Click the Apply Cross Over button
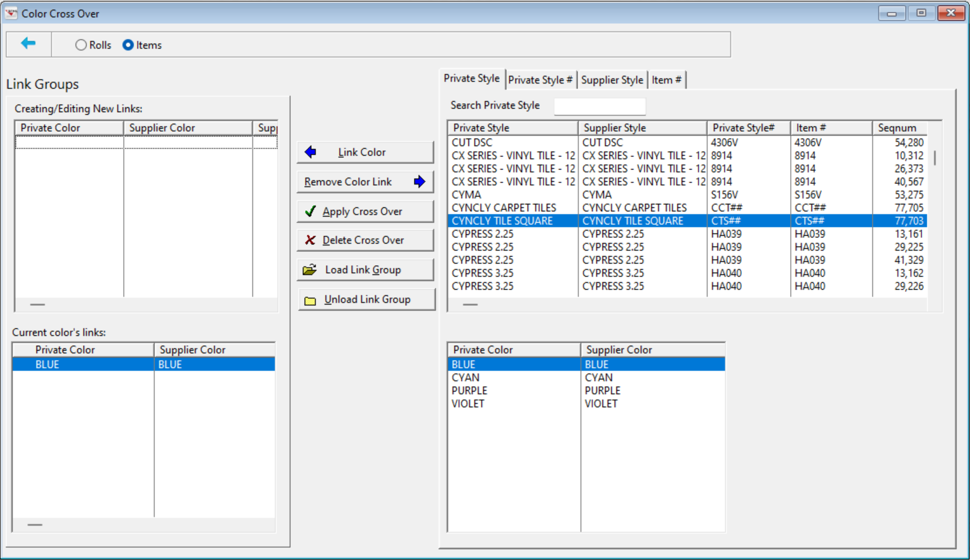 [x=365, y=211]
